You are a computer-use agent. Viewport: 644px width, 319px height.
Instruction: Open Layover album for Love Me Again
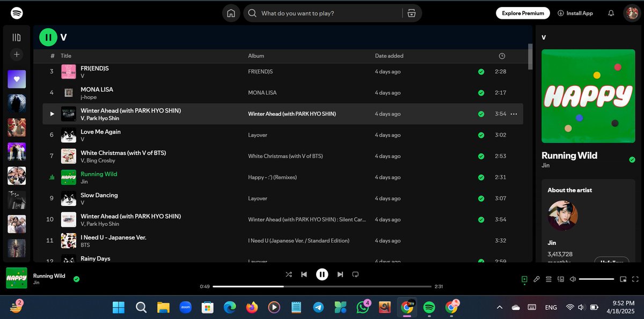[x=258, y=135]
